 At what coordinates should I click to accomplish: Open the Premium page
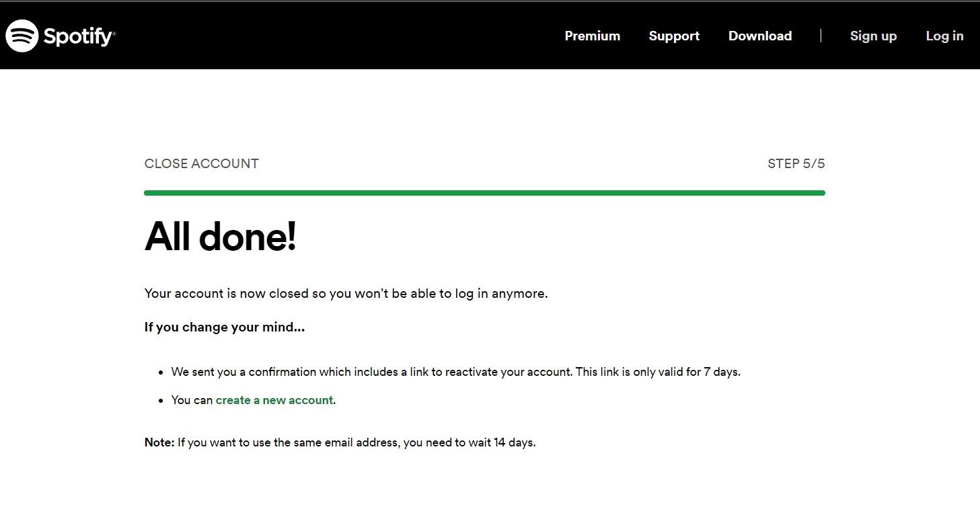592,36
